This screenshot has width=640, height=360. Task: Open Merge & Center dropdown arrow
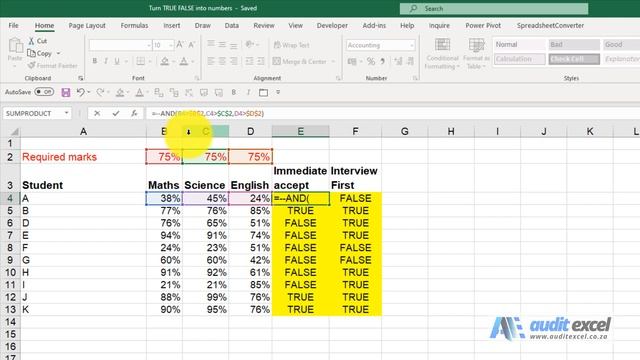click(x=333, y=62)
